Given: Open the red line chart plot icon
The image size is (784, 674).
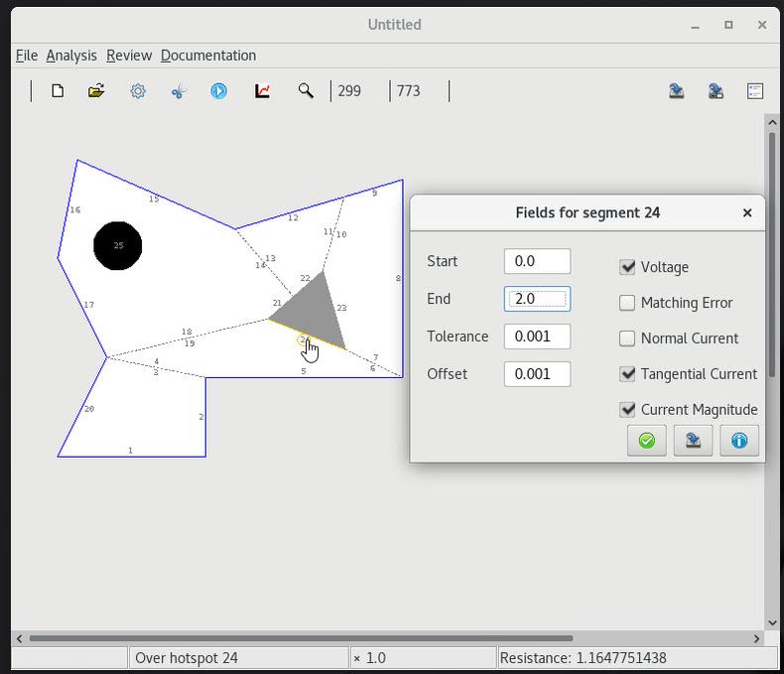Looking at the screenshot, I should [263, 91].
